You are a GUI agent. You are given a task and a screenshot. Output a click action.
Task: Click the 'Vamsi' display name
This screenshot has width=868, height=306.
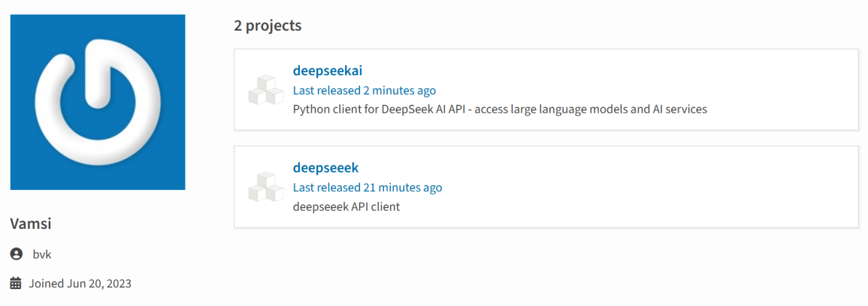31,223
